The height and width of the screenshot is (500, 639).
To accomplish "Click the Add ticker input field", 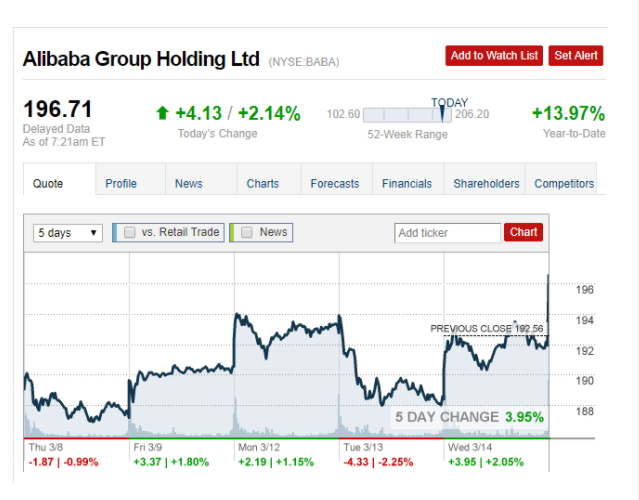I will 447,233.
